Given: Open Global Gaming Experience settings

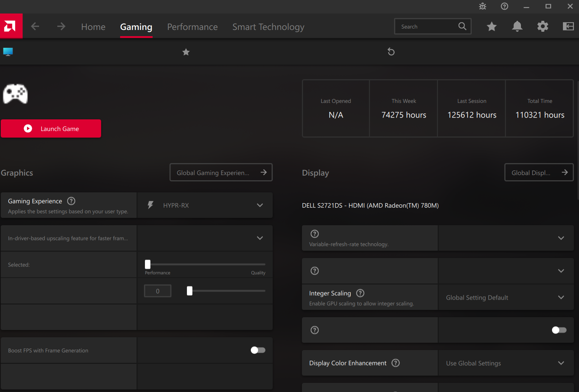Looking at the screenshot, I should [221, 172].
